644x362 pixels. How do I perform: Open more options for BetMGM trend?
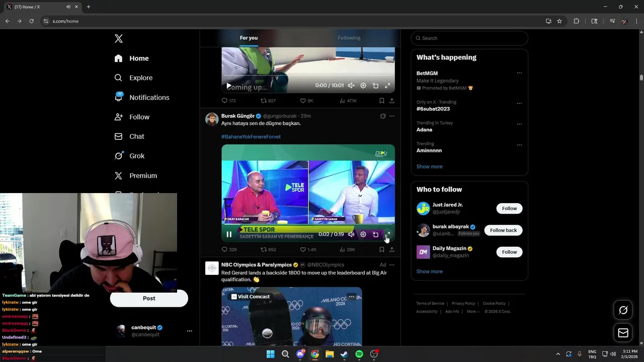(519, 73)
